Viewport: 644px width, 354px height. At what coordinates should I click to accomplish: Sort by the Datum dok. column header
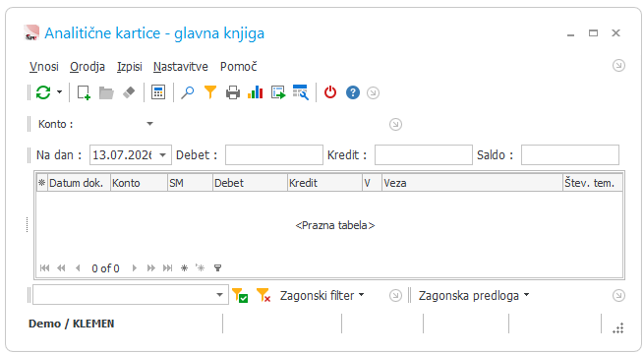(80, 183)
